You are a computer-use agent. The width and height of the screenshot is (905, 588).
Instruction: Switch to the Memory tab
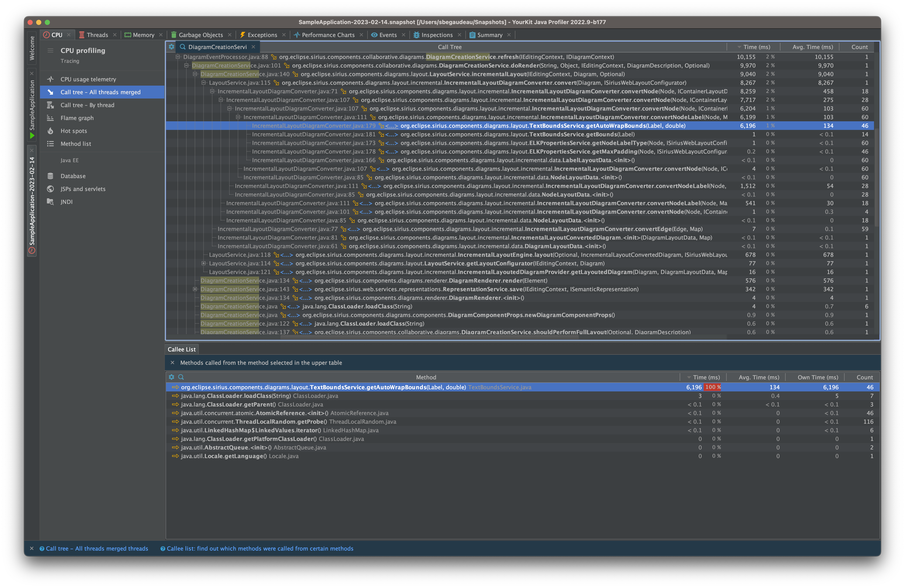(143, 35)
